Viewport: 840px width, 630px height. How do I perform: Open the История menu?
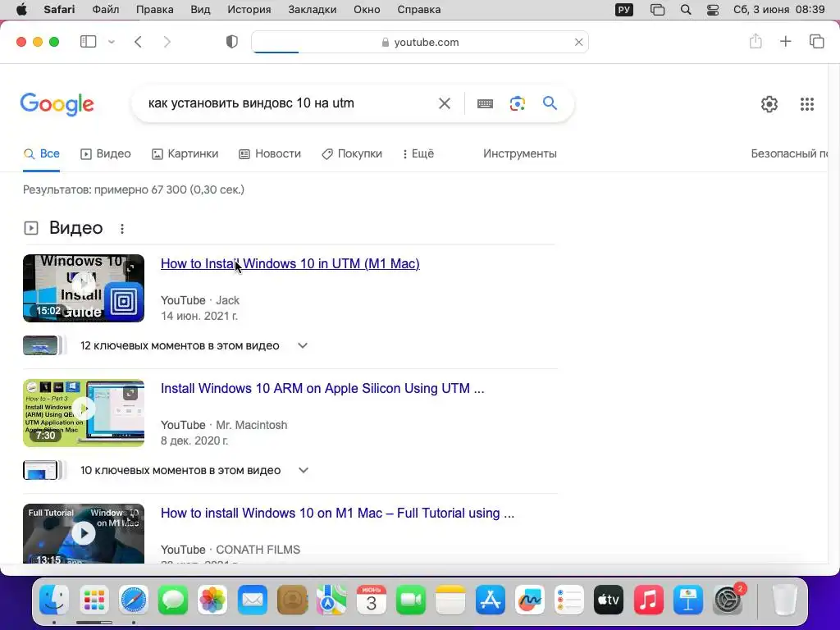249,10
